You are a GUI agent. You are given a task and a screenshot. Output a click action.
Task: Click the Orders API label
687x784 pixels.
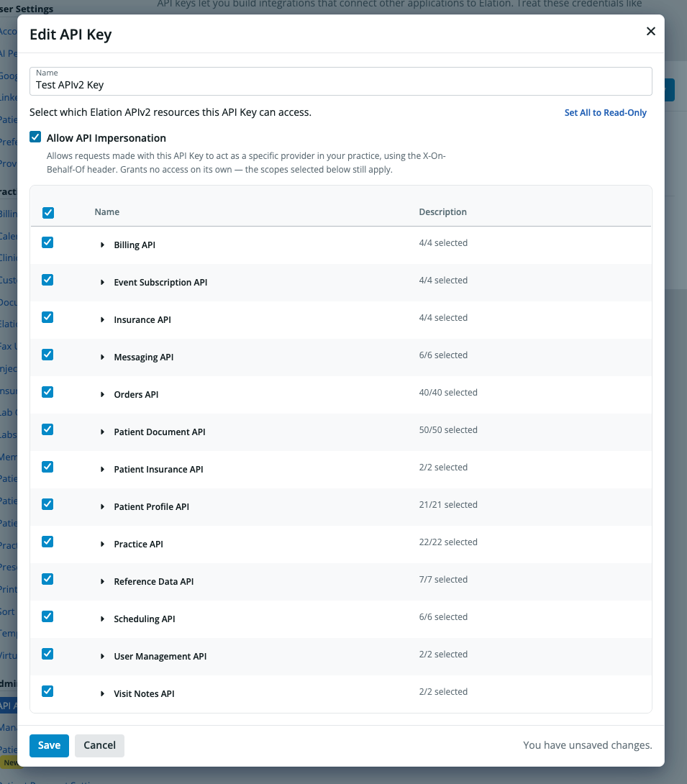click(136, 394)
